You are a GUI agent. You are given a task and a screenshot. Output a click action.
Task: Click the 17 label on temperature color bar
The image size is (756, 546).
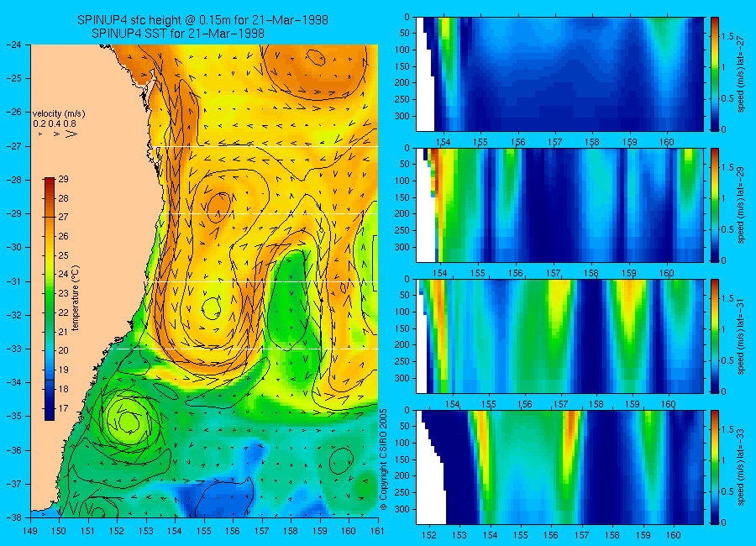coord(63,408)
